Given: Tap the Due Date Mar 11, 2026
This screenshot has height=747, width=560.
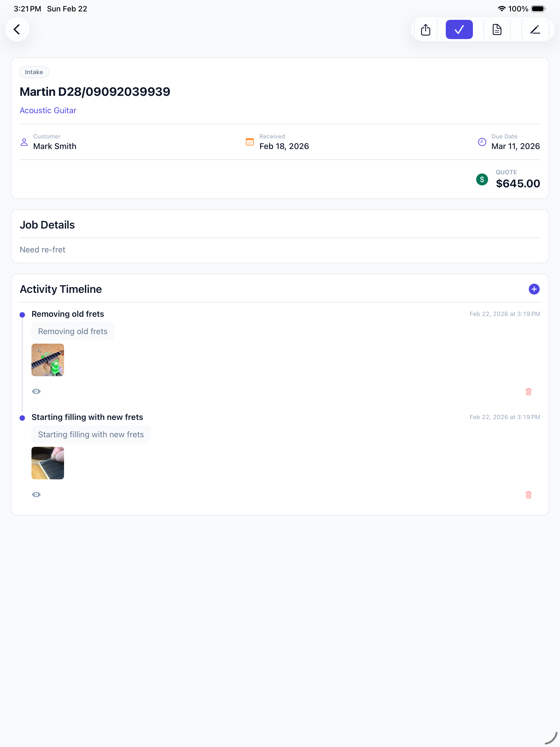Looking at the screenshot, I should (x=515, y=146).
